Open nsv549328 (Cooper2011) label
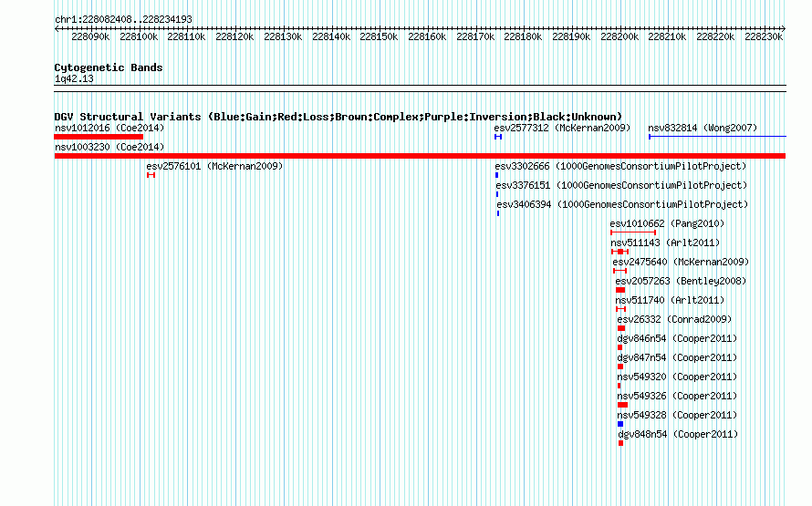The height and width of the screenshot is (506, 812). pyautogui.click(x=677, y=415)
